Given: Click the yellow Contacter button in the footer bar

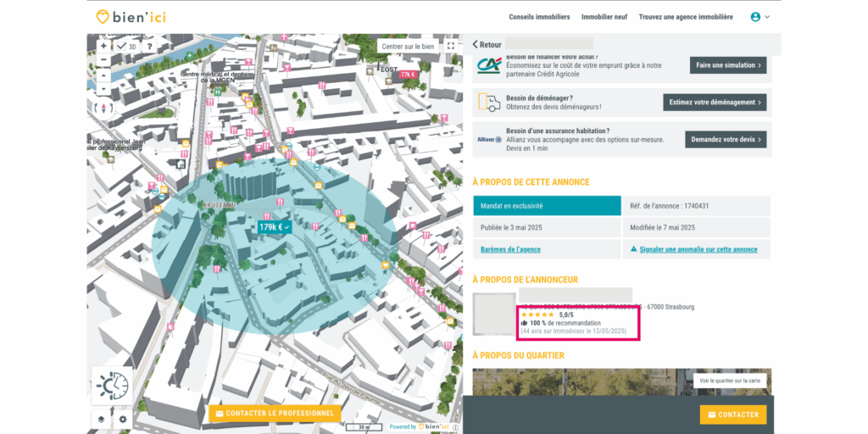Looking at the screenshot, I should [733, 415].
